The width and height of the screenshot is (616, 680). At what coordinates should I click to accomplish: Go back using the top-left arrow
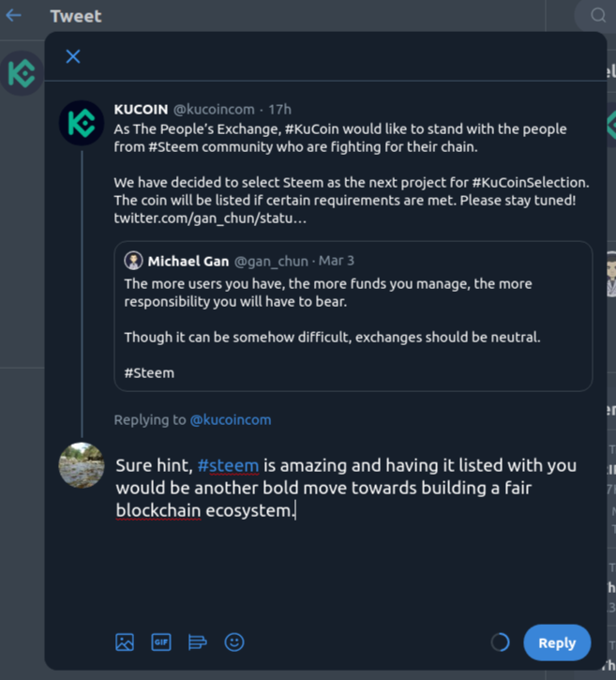coord(13,16)
